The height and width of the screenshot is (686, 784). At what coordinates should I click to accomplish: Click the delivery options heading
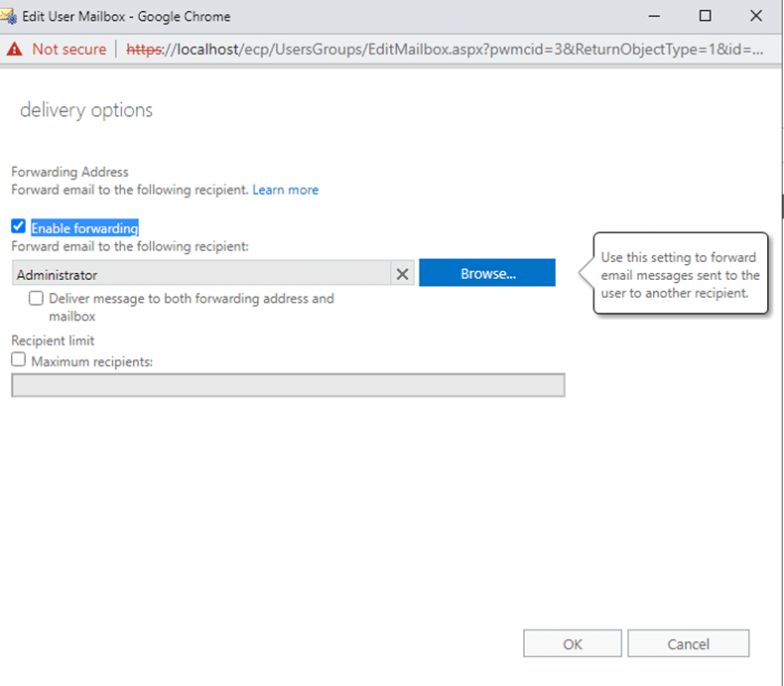point(86,110)
